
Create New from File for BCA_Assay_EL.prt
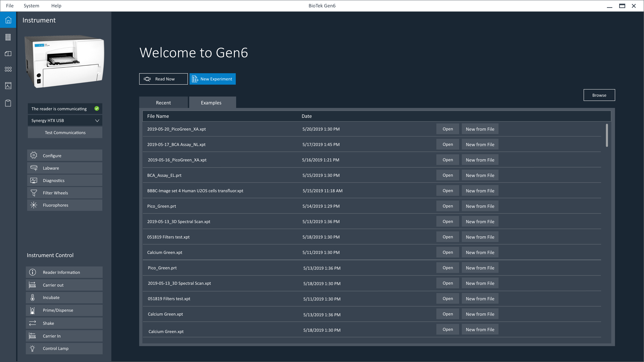[x=480, y=175]
